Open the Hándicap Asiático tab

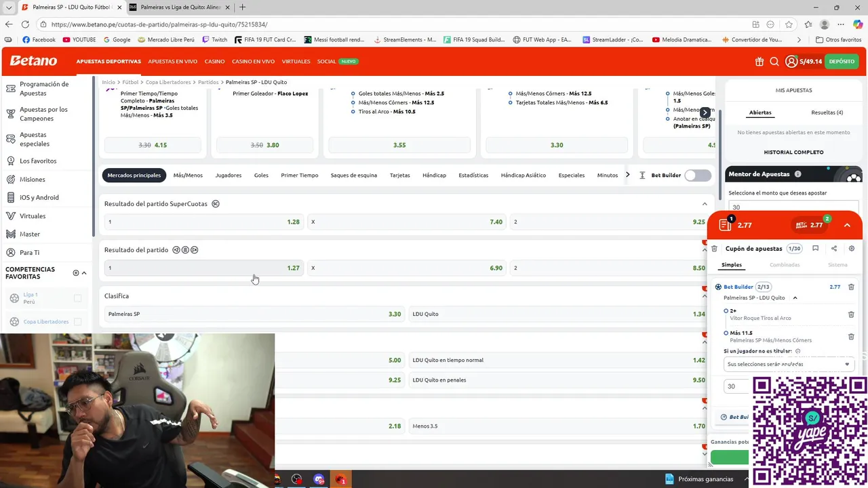524,176
